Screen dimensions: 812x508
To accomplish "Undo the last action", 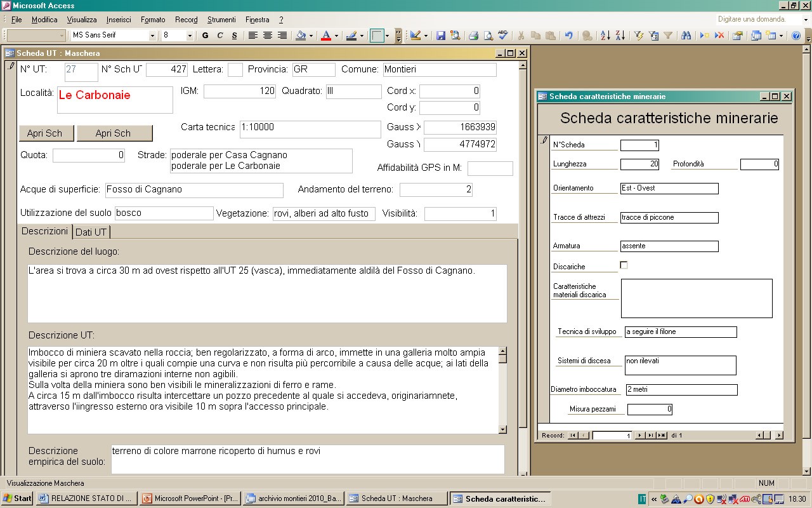I will (568, 36).
